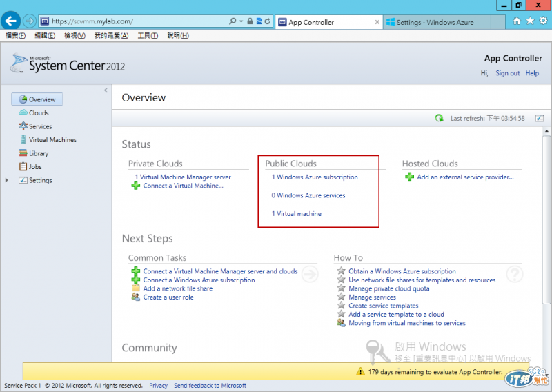Click users icon beside Create a user role
552x392 pixels.
click(x=135, y=297)
